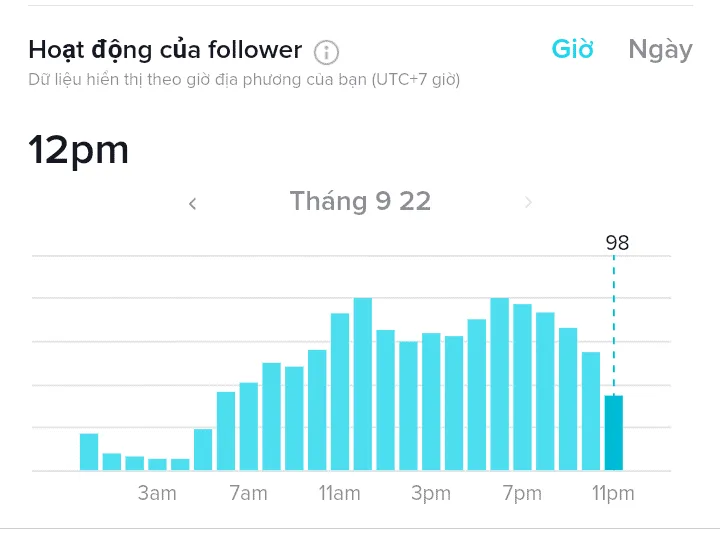Click the bar above the 11am label
This screenshot has width=720, height=535.
click(x=340, y=392)
